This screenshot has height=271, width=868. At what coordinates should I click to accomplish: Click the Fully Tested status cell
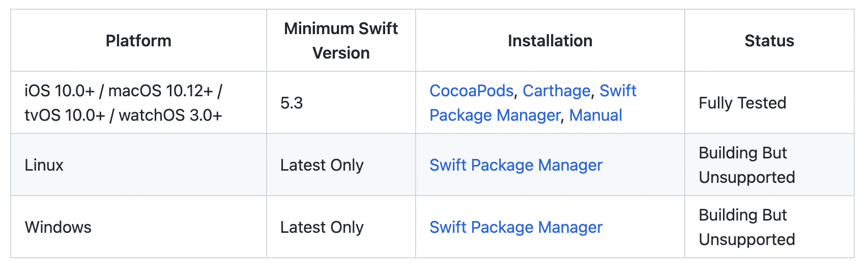[x=769, y=103]
